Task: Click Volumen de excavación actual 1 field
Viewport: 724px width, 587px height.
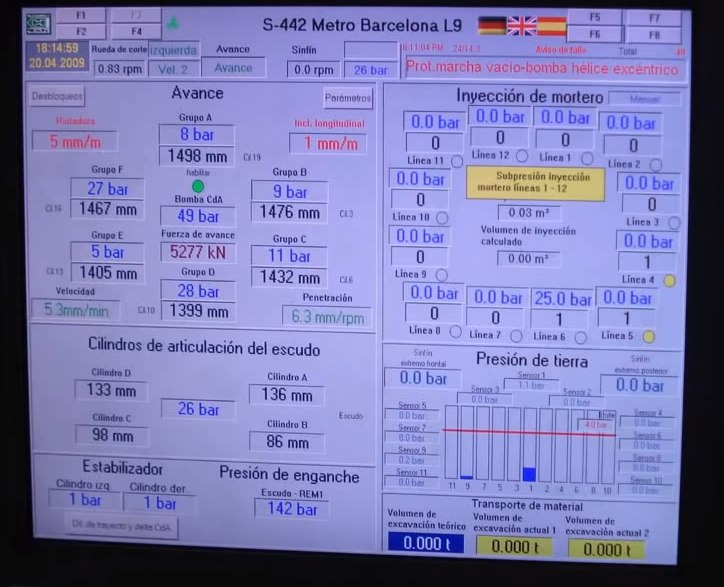Action: point(514,547)
